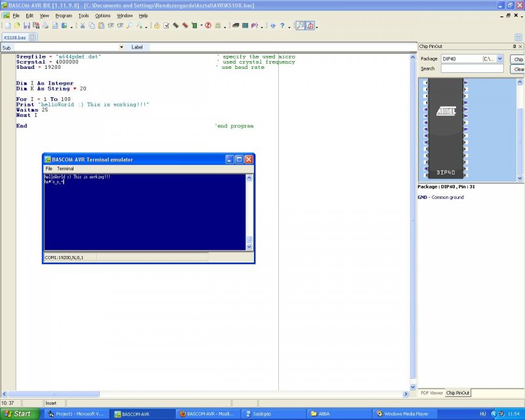
Task: Switch to the PDF Viewer tab
Action: [x=431, y=392]
